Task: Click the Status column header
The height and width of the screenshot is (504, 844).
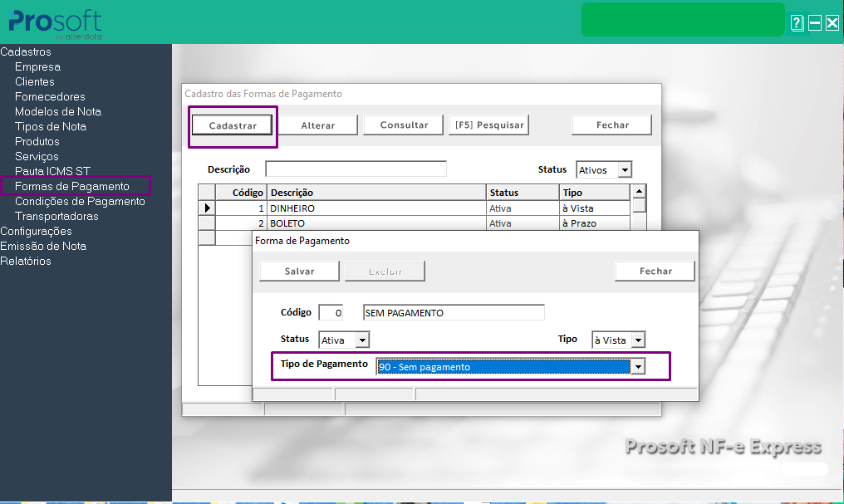Action: pyautogui.click(x=523, y=192)
